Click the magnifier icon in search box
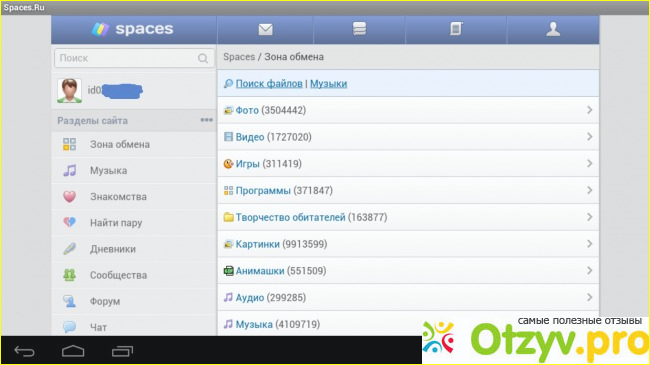The image size is (650, 365). (x=203, y=58)
